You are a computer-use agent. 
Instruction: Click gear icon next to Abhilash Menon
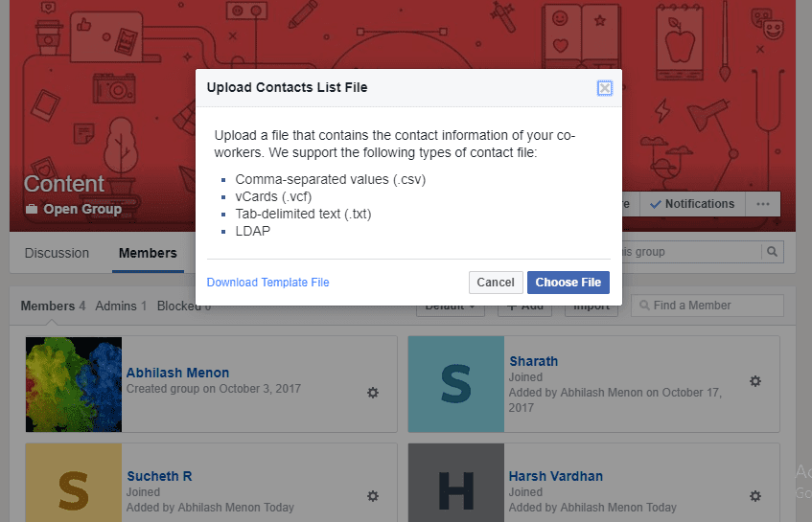coord(373,393)
